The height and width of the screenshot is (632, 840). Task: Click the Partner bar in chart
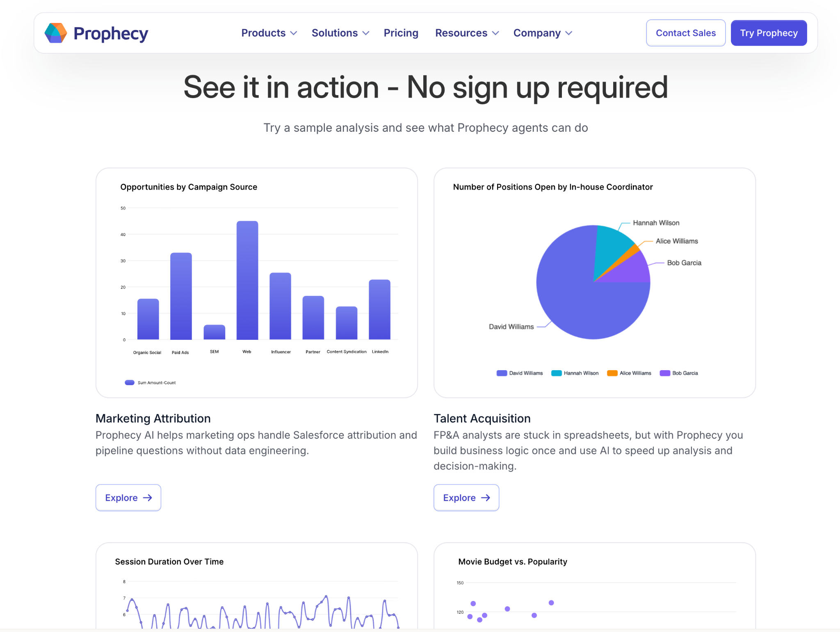(313, 318)
